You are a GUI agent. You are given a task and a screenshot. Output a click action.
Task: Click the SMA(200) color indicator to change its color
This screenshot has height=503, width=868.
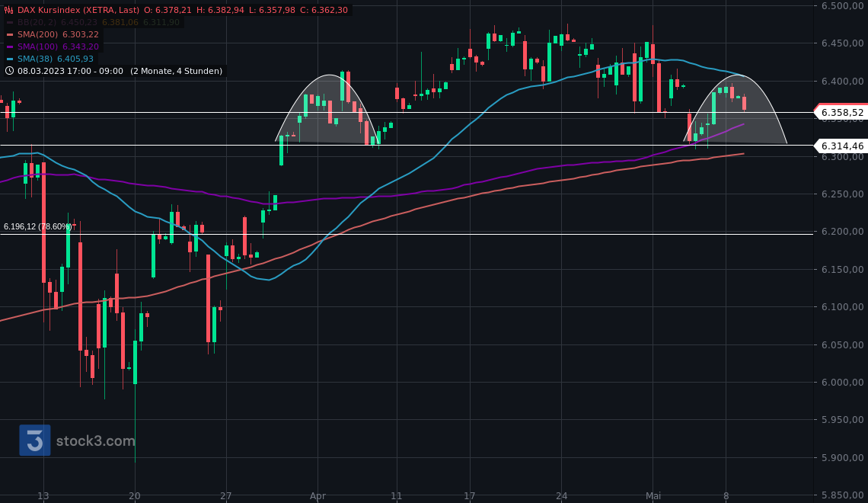pyautogui.click(x=10, y=34)
